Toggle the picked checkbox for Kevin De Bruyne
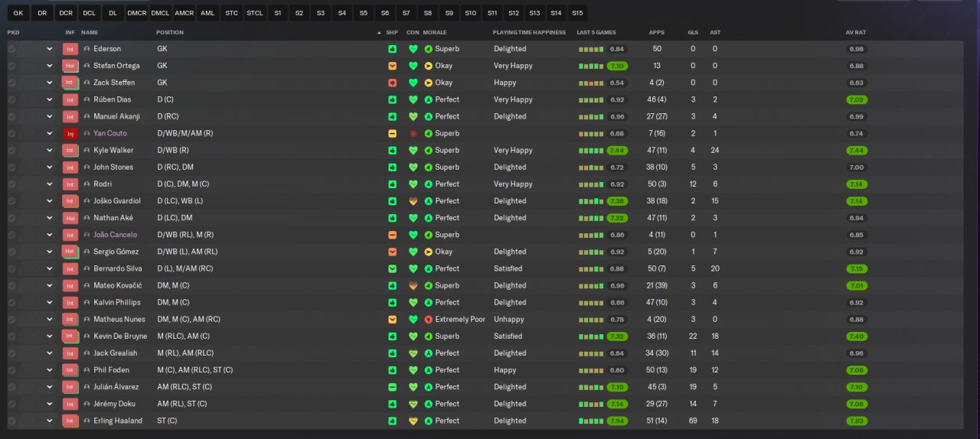The image size is (980, 439). 11,337
